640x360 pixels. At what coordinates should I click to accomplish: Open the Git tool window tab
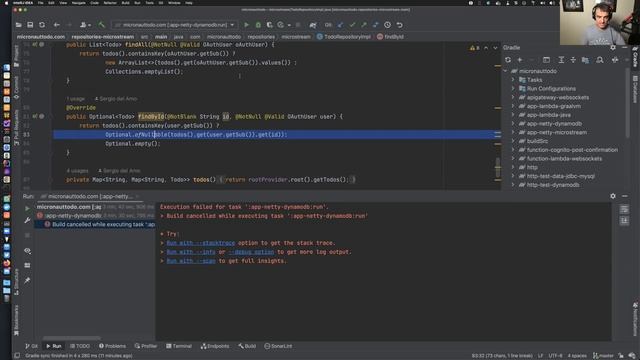(31, 346)
